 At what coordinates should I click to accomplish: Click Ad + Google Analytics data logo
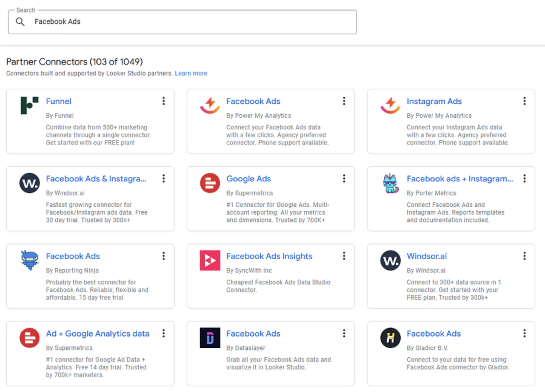29,338
